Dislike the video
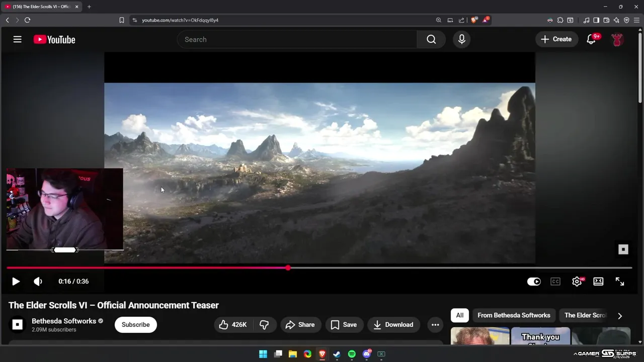Image resolution: width=644 pixels, height=362 pixels. pos(264,325)
